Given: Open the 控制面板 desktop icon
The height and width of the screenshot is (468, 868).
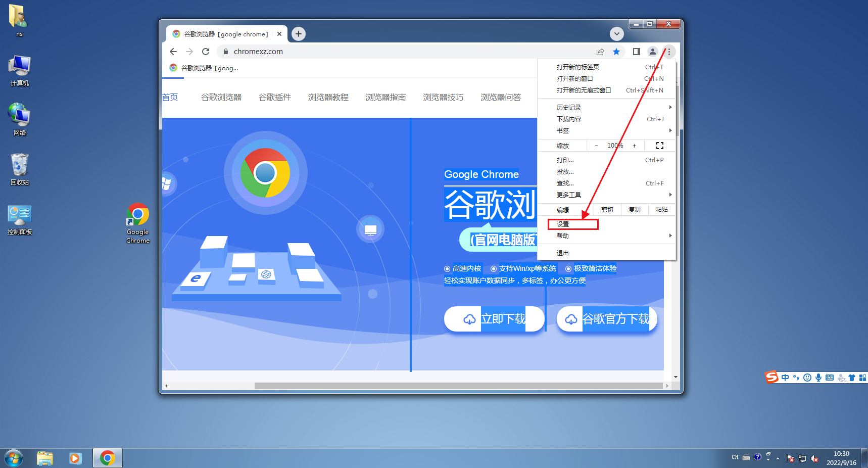Looking at the screenshot, I should [x=20, y=220].
